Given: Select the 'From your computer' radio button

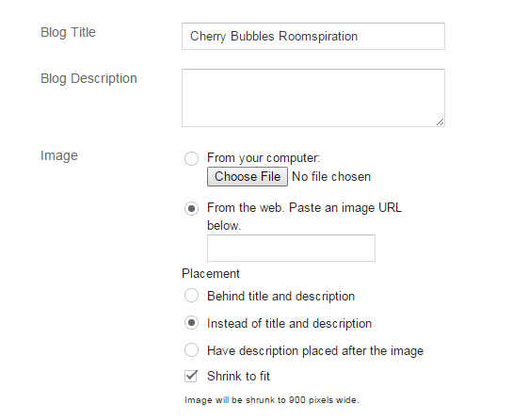Looking at the screenshot, I should tap(191, 159).
